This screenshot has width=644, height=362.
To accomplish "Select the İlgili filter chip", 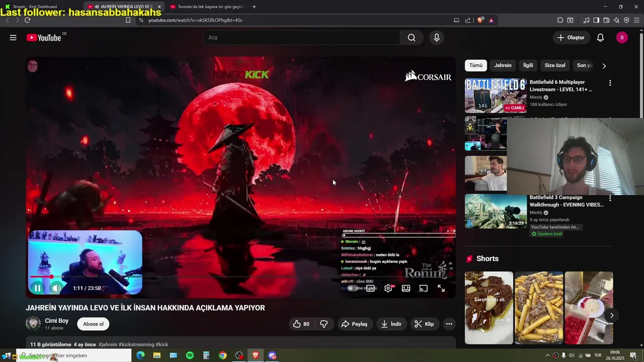I will click(528, 65).
